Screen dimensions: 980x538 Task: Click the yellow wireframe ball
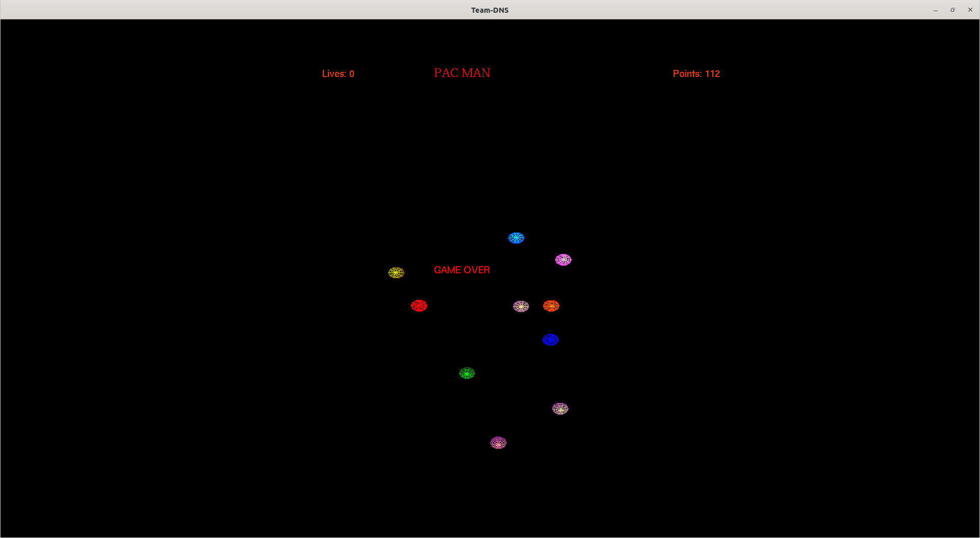pos(396,273)
